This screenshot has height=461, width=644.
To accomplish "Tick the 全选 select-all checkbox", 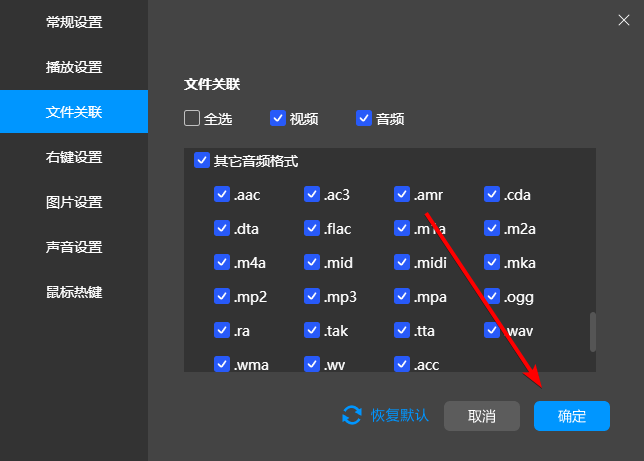I will point(192,118).
